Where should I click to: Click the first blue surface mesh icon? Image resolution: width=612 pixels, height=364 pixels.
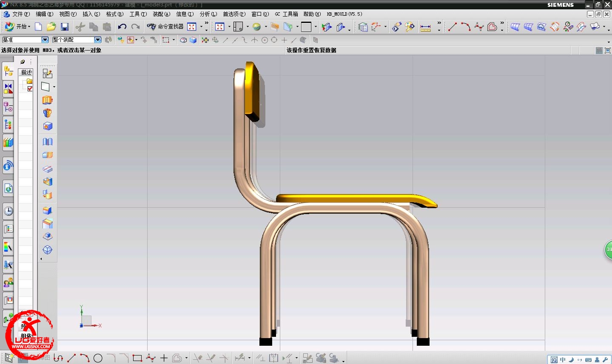pyautogui.click(x=515, y=27)
